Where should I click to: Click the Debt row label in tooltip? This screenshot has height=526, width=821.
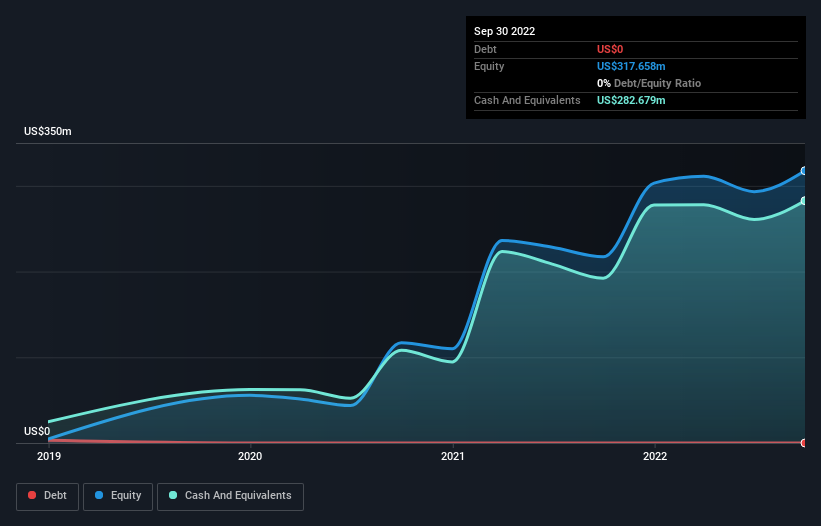[x=485, y=49]
